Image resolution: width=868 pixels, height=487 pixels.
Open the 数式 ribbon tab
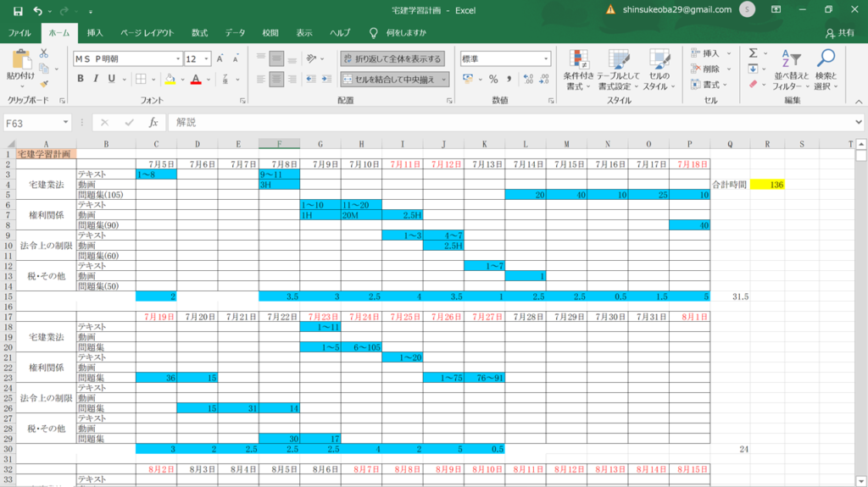tap(199, 32)
